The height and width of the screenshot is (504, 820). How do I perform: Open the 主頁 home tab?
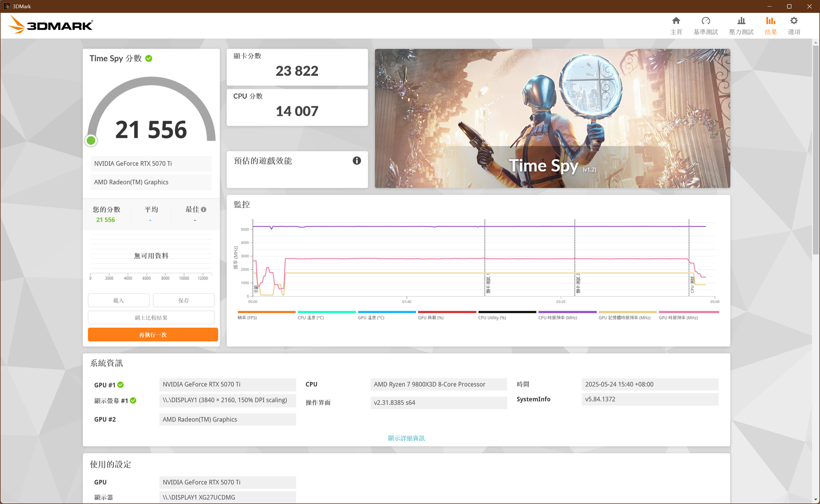point(676,26)
